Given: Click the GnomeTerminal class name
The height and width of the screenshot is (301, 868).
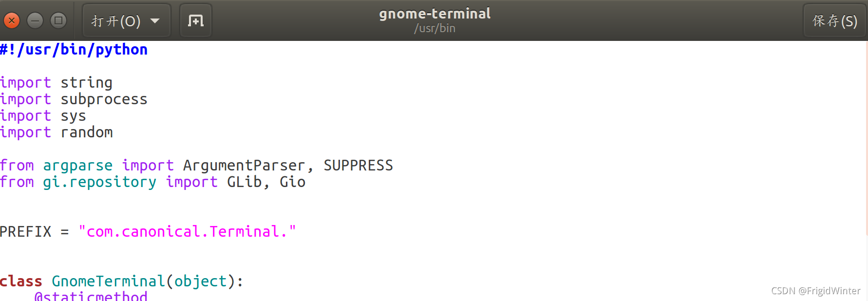Looking at the screenshot, I should [x=108, y=282].
